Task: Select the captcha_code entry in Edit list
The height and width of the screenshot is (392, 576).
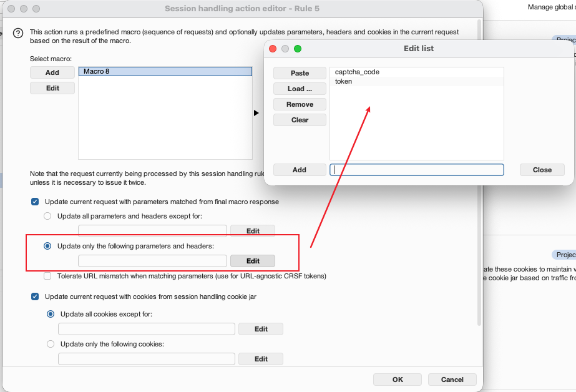Action: coord(417,72)
